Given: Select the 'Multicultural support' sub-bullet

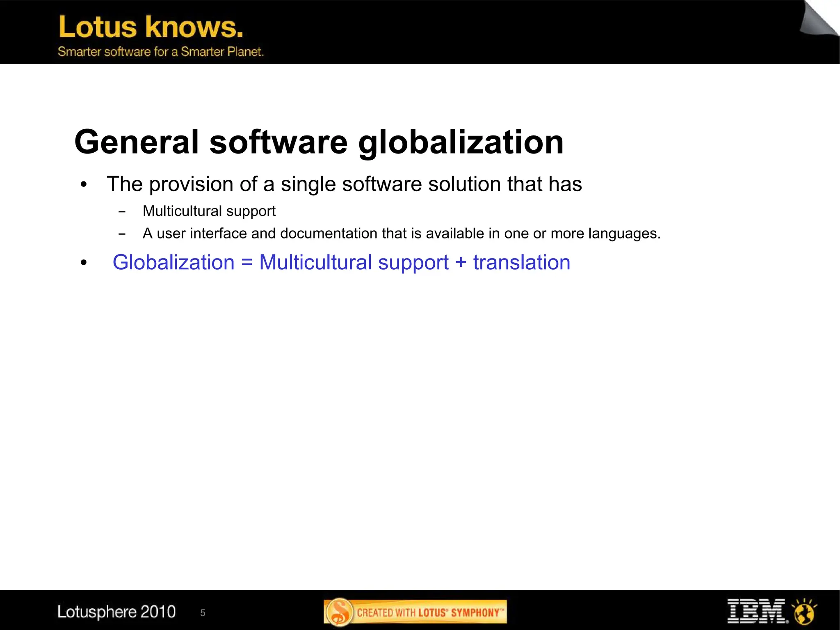Looking at the screenshot, I should point(209,211).
